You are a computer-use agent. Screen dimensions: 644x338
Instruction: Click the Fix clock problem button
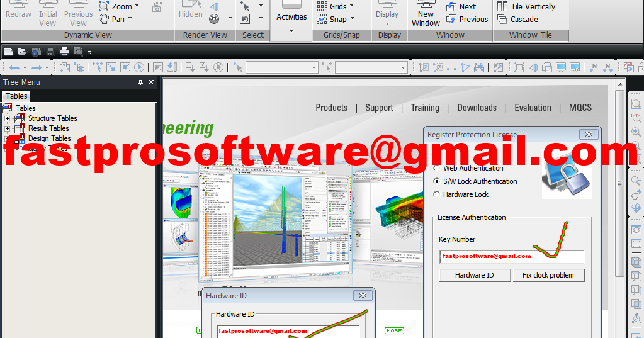[548, 275]
